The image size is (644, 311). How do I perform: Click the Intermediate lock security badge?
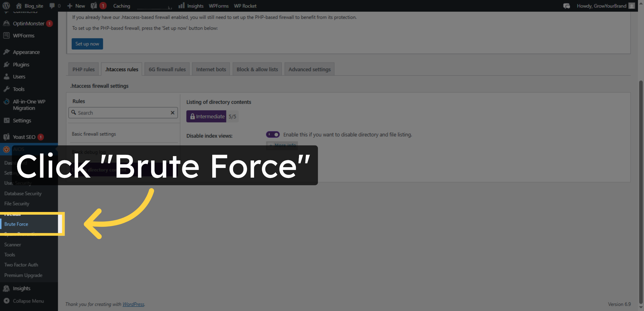point(206,116)
